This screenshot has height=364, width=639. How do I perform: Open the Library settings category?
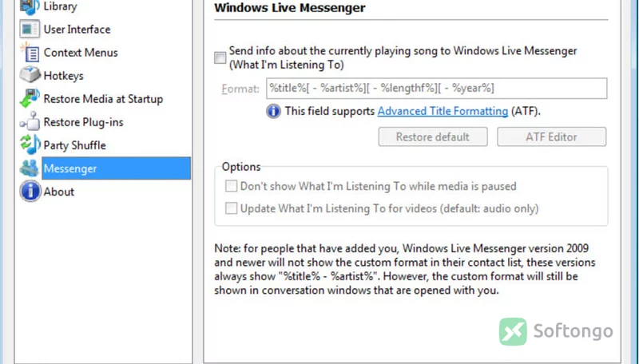[61, 6]
